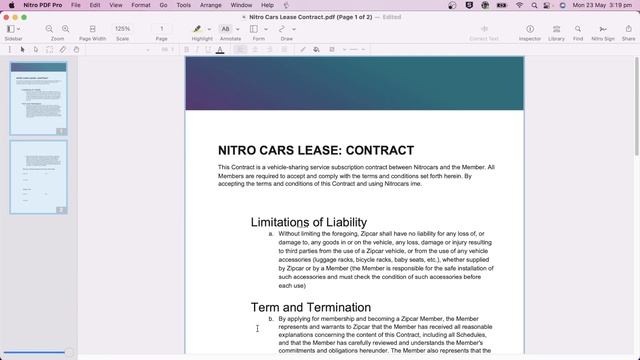Select the text cursor tool
This screenshot has height=360, width=640.
click(10, 49)
